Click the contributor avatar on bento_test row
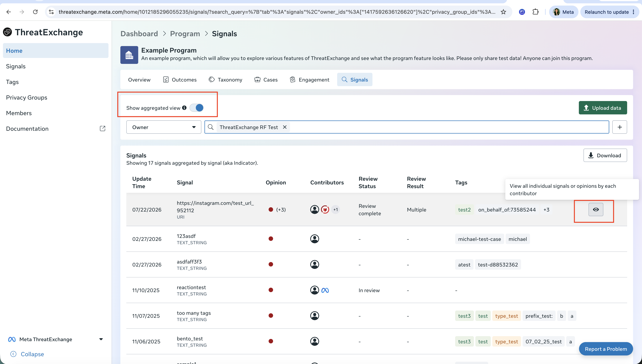Screen dimensions: 642x364 point(314,341)
